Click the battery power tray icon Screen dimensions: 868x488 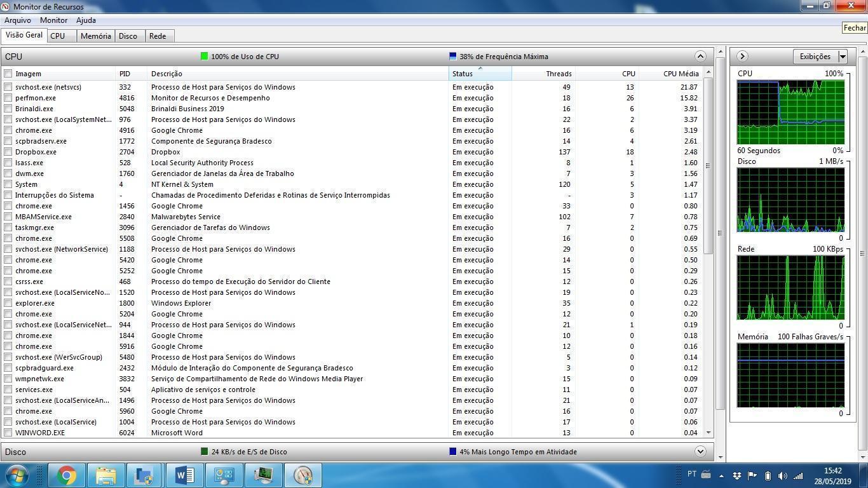point(768,475)
